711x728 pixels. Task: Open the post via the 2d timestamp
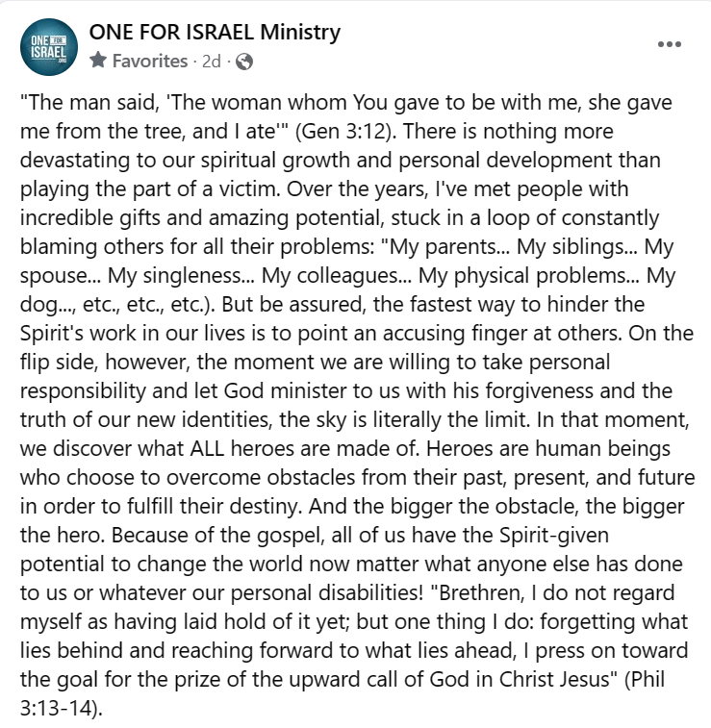211,62
